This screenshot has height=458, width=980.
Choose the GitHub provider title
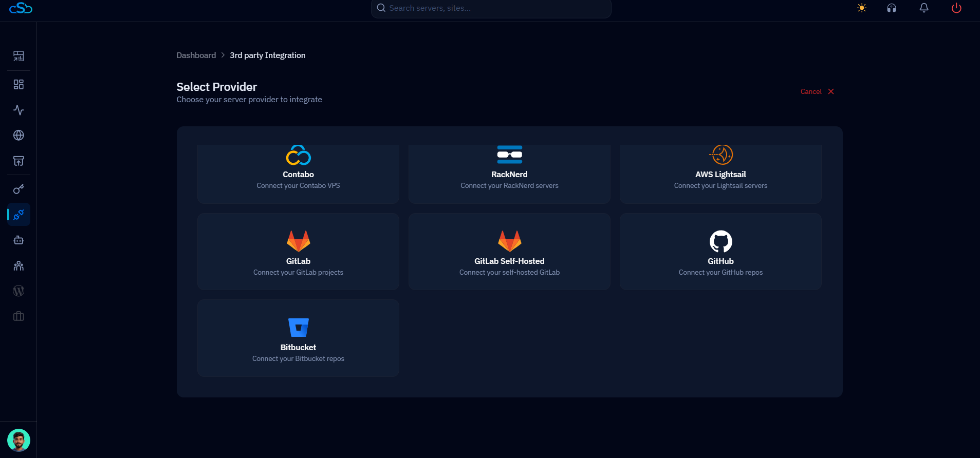720,261
